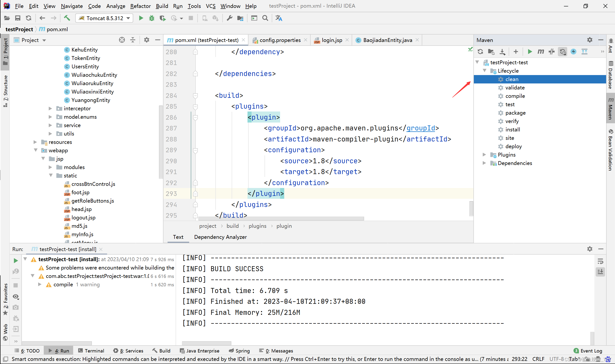This screenshot has height=364, width=615.
Task: Open the Refactor menu
Action: pos(140,6)
